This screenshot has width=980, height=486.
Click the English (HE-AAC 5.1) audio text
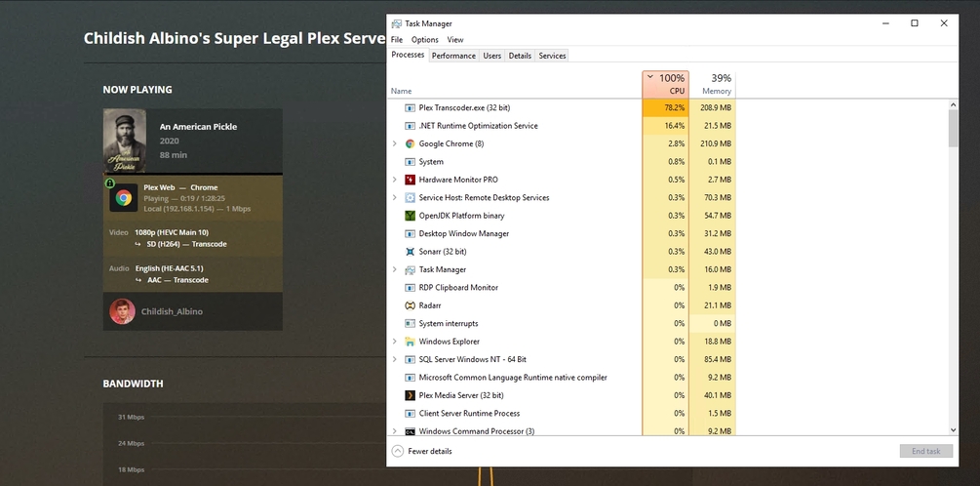(169, 269)
